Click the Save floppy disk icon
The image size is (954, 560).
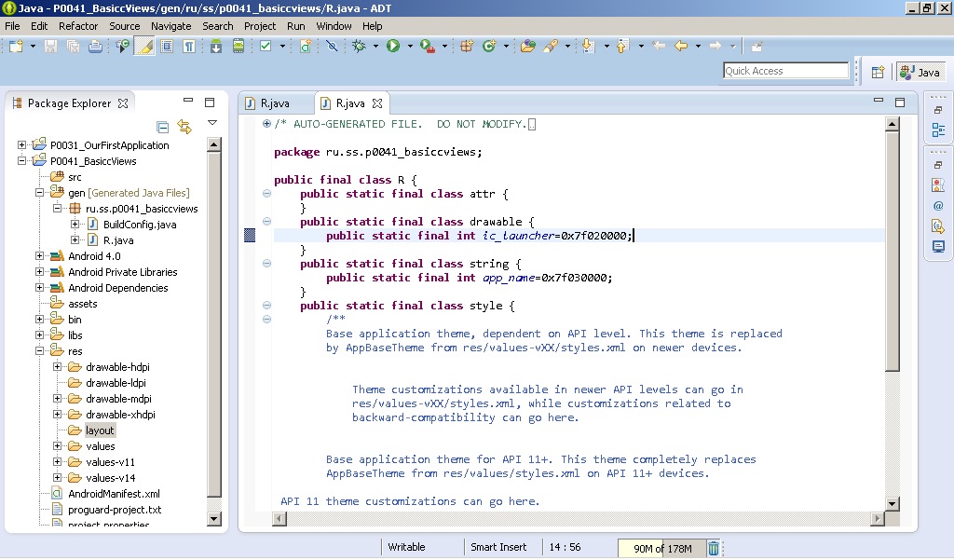coord(50,46)
